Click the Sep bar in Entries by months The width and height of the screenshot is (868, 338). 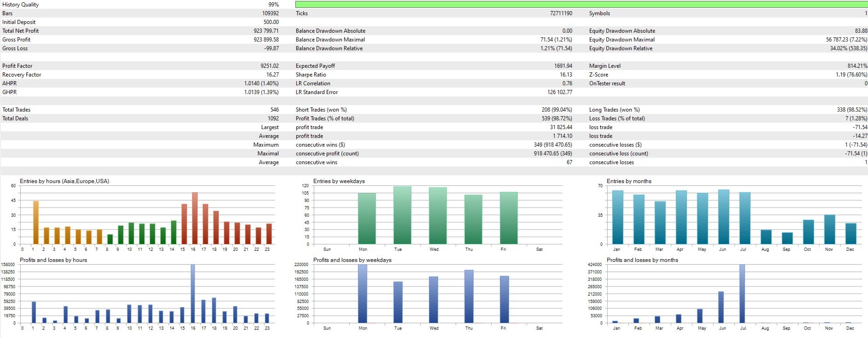[x=787, y=238]
